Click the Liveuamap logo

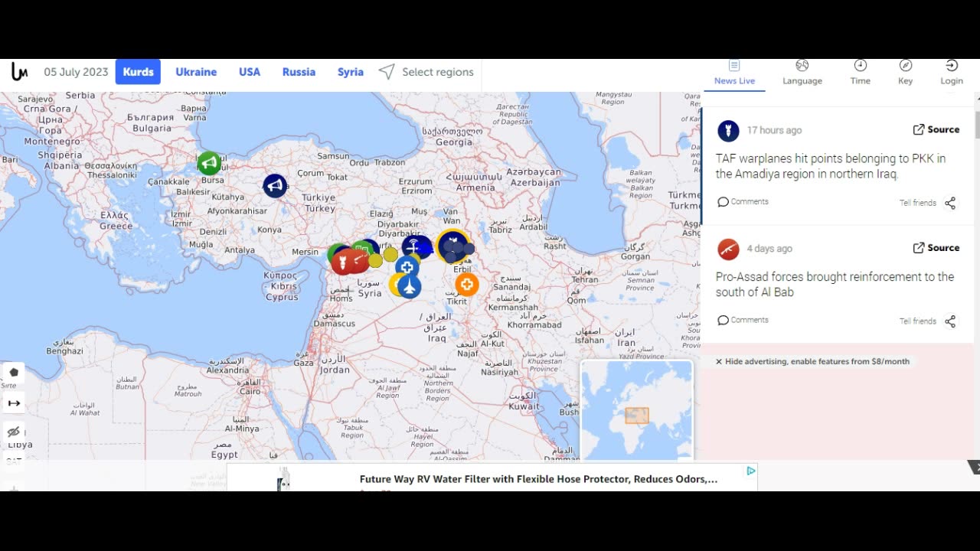coord(20,72)
